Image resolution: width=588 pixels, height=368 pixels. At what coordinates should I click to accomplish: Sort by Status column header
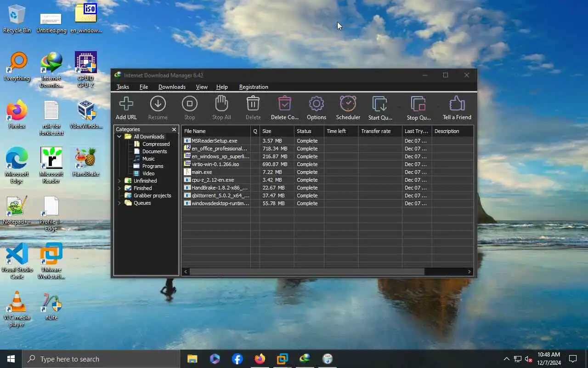[309, 131]
